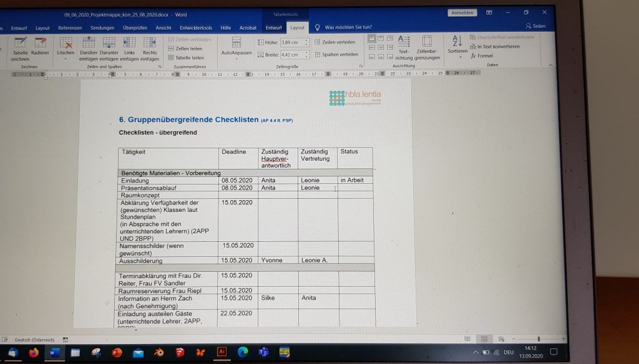This screenshot has height=364, width=639.
Task: Click the zoom slider handle
Action: pos(539,338)
